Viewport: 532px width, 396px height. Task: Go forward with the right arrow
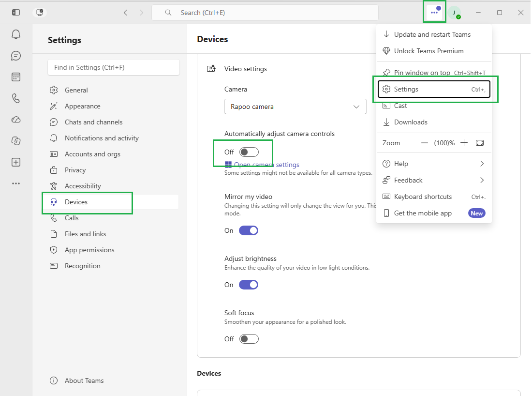tap(142, 13)
